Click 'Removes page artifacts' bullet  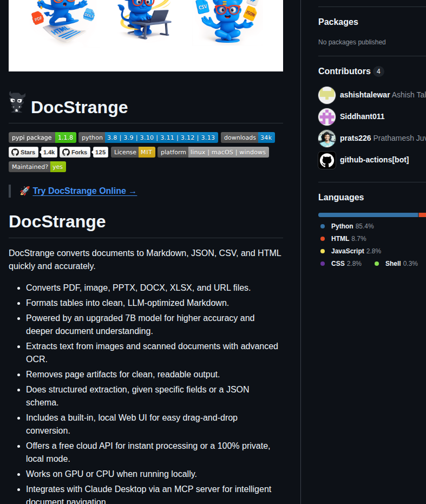(123, 375)
